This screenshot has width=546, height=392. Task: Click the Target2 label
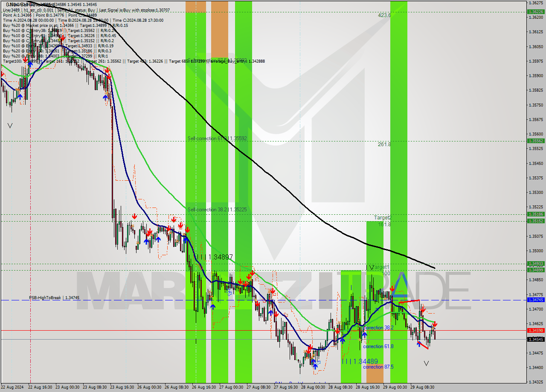pyautogui.click(x=383, y=218)
